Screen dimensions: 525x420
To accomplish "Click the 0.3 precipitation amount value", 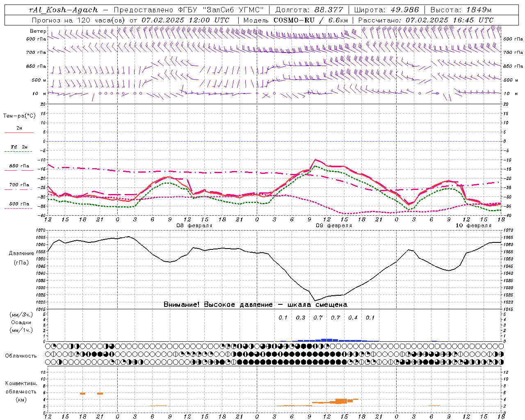I will coord(301,318).
